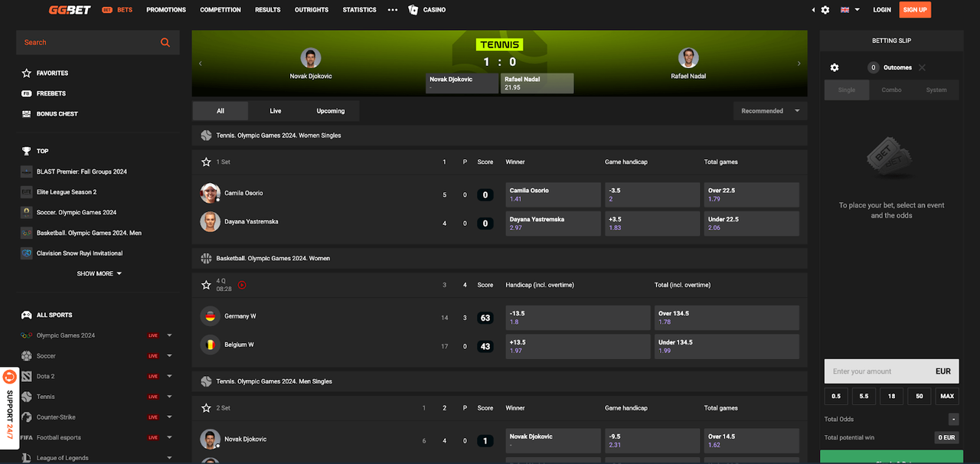The height and width of the screenshot is (464, 980).
Task: Expand Football esports sidebar category
Action: pos(169,438)
